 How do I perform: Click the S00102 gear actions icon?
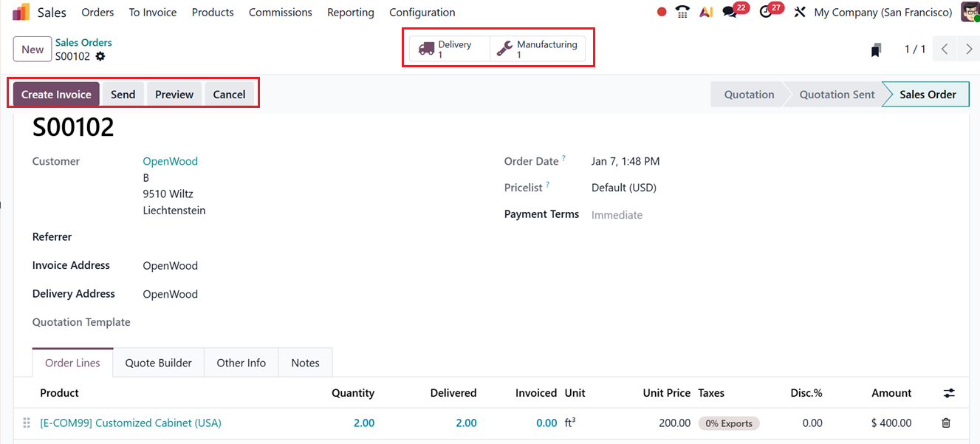point(100,56)
